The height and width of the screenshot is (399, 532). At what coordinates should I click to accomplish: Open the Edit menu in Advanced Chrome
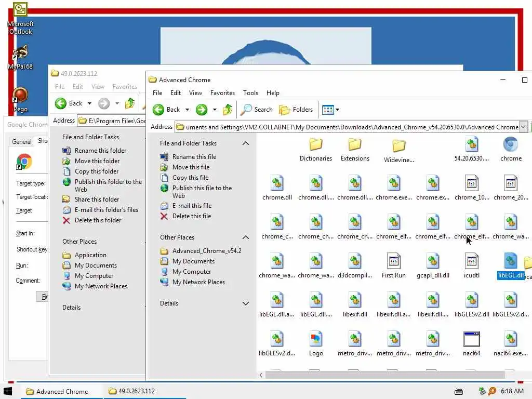point(176,92)
